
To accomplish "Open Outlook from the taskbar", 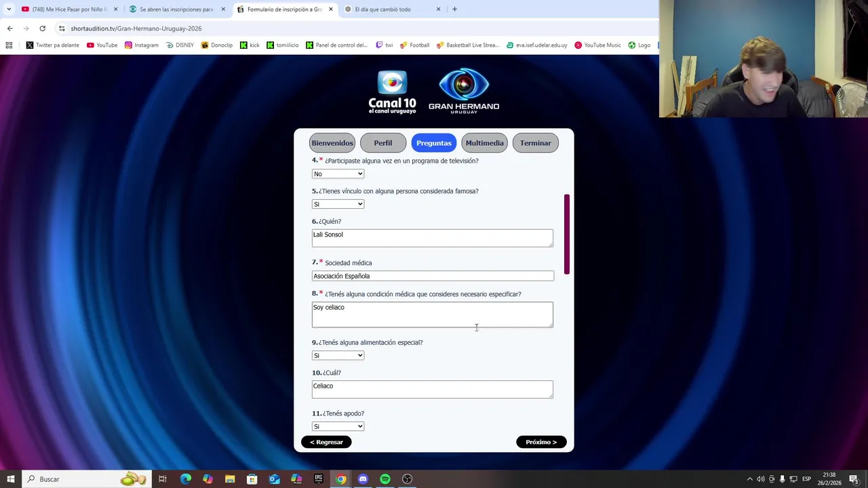I will 274,479.
